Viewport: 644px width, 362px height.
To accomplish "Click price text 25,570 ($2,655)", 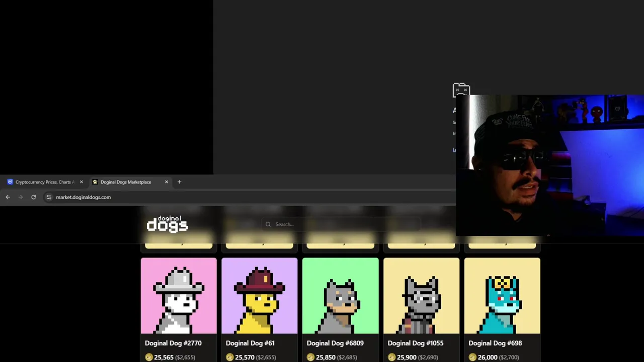I will click(x=256, y=357).
